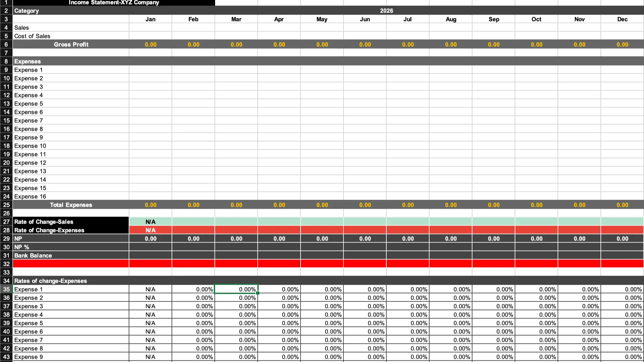Select the Expense 9 rate cell for Dec
Viewport: 644px width, 362px height.
pos(622,357)
